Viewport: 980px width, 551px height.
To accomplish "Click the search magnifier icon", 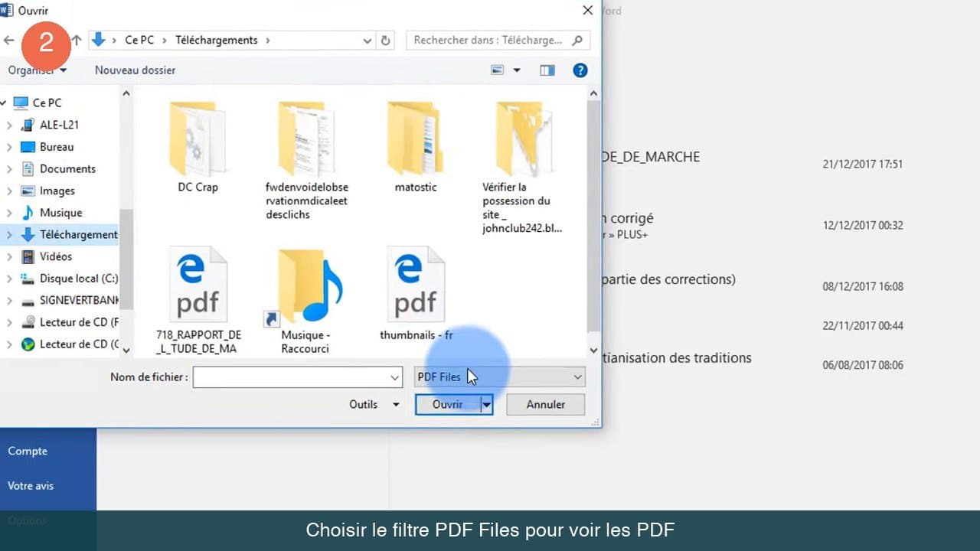I will [x=577, y=40].
